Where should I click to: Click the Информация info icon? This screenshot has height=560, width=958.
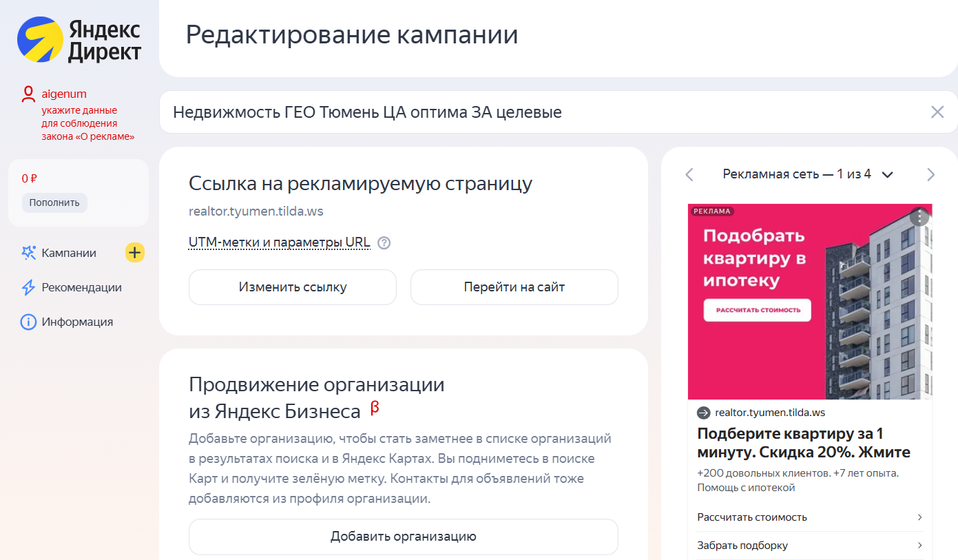28,322
